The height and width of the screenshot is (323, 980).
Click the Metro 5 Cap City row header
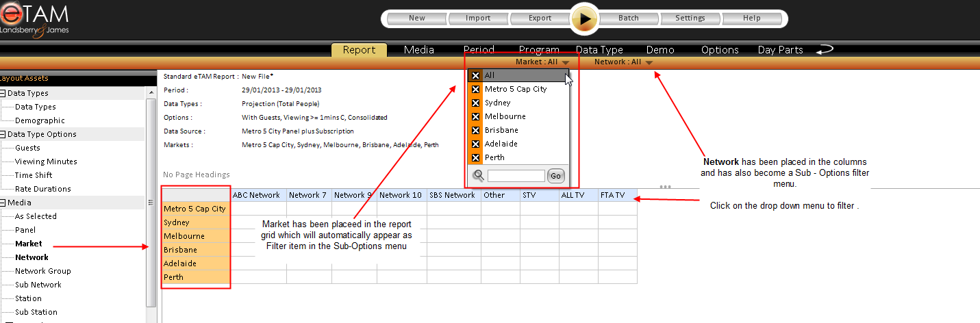click(x=196, y=209)
